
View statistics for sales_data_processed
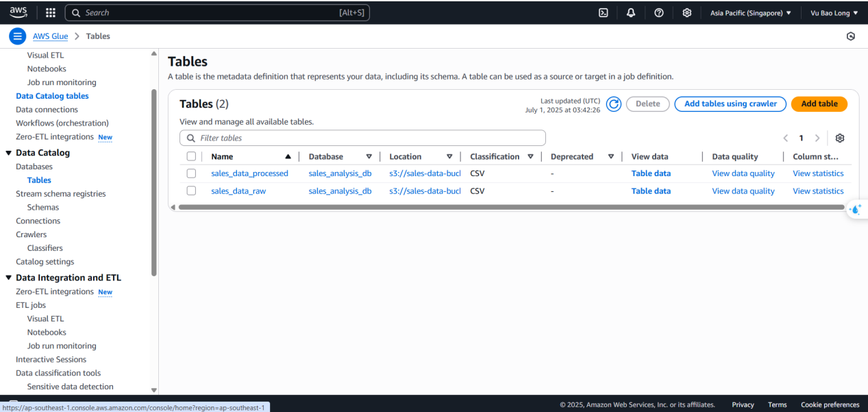point(818,173)
